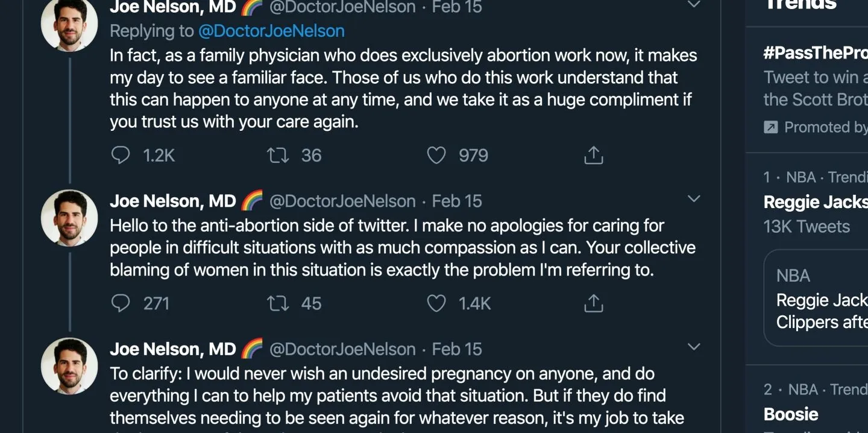Like the tweet with 1.4K likes
Viewport: 868px width, 433px height.
point(436,303)
